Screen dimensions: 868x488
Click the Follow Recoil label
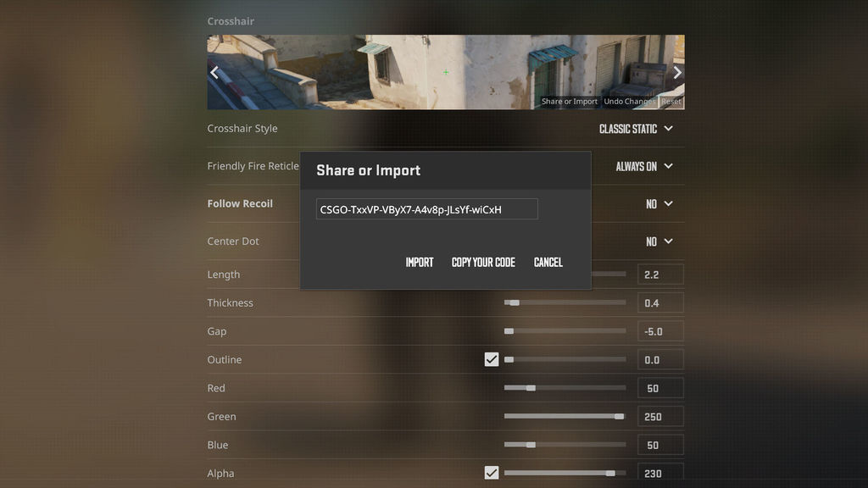240,203
